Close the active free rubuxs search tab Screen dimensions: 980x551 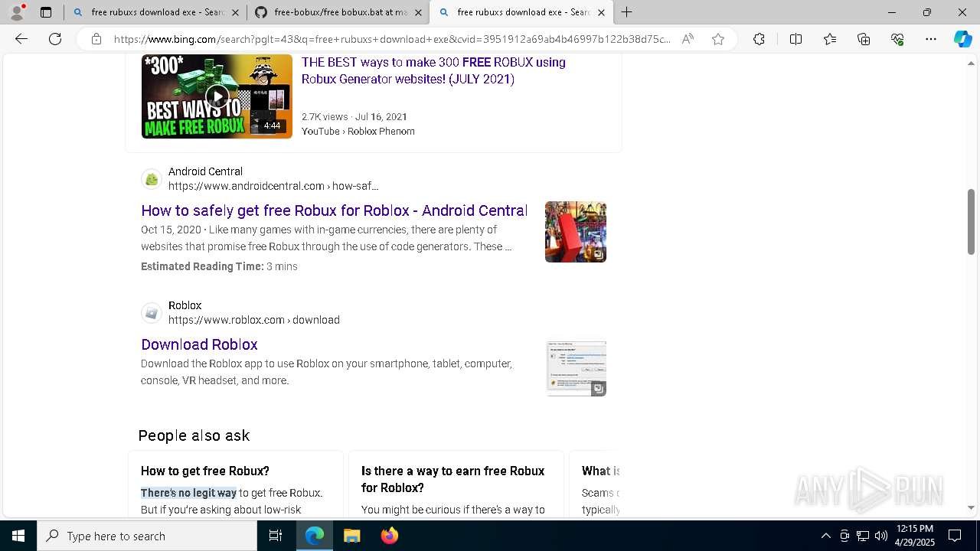point(601,12)
